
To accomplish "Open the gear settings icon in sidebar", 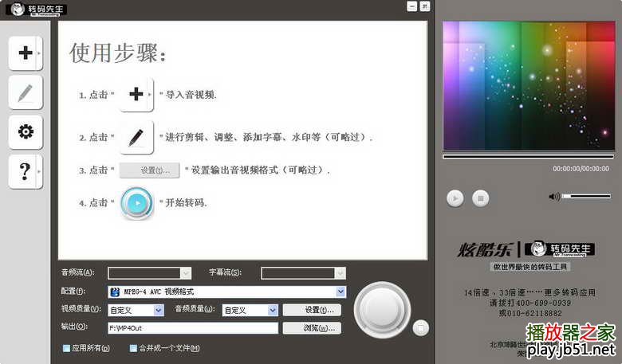I will click(26, 132).
